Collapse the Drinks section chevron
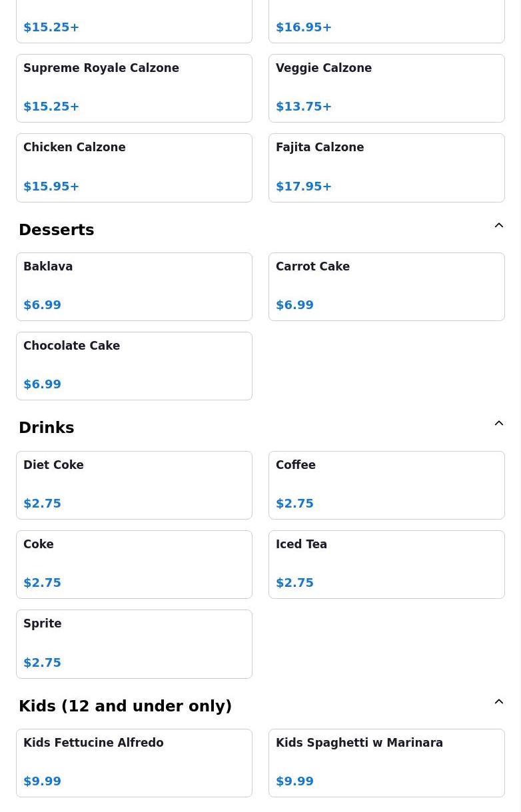Screen dimensions: 521x812 click(499, 424)
